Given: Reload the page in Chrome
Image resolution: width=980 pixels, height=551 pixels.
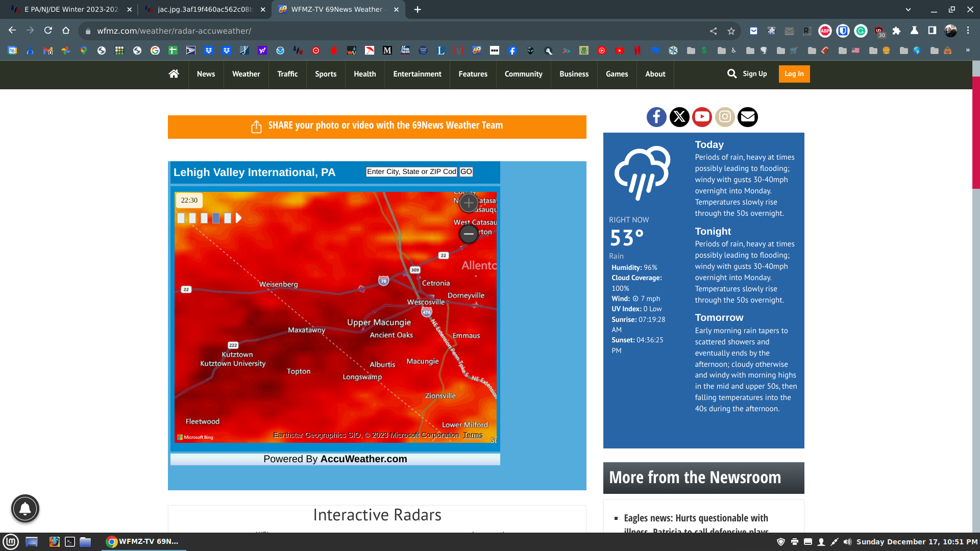Looking at the screenshot, I should (48, 31).
